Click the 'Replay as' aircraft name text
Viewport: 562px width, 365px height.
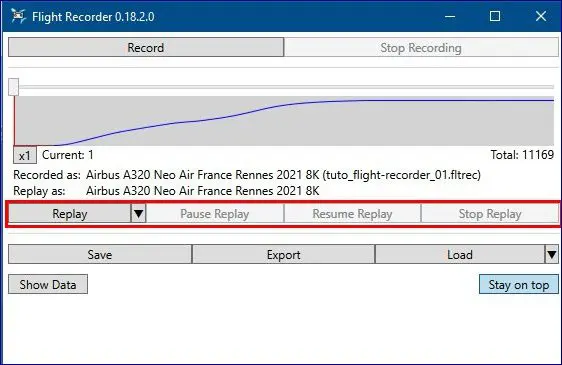(203, 191)
